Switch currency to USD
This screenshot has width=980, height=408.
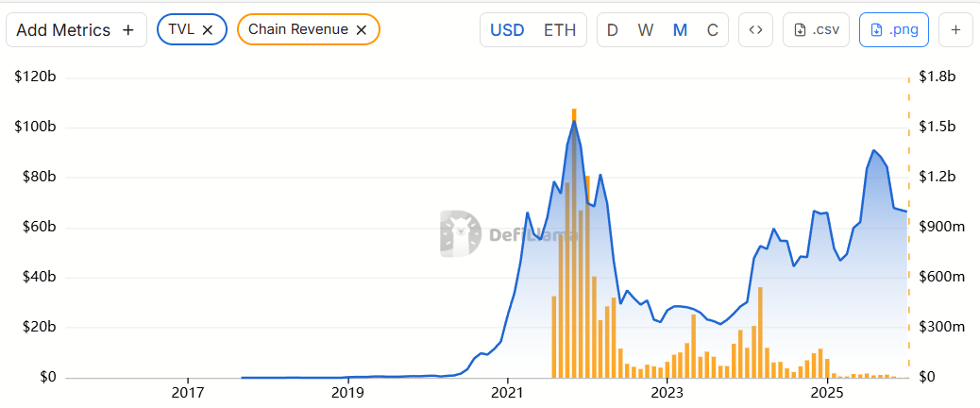pos(507,29)
